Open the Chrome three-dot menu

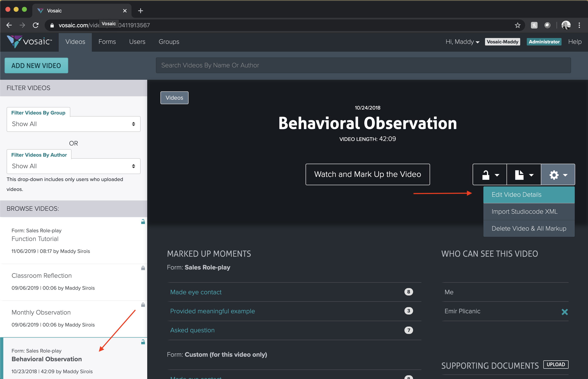point(579,25)
